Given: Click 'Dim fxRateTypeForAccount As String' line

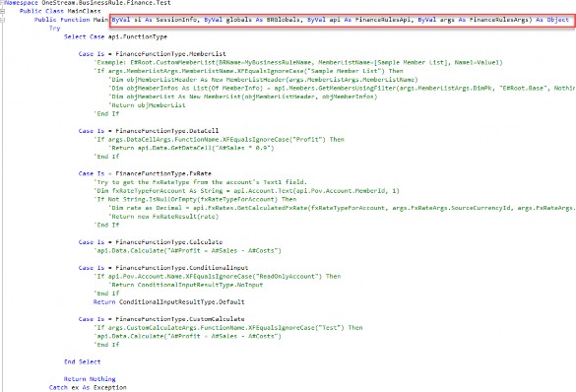Looking at the screenshot, I should pos(246,191).
